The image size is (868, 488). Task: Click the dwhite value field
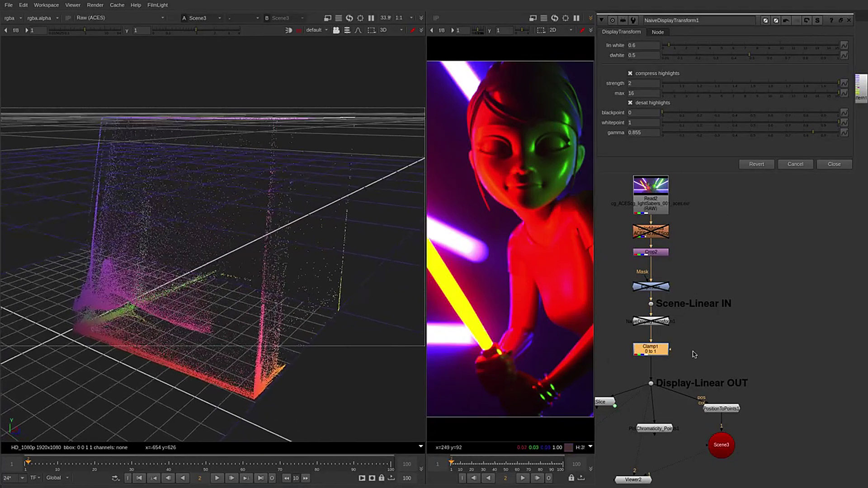[x=643, y=55]
